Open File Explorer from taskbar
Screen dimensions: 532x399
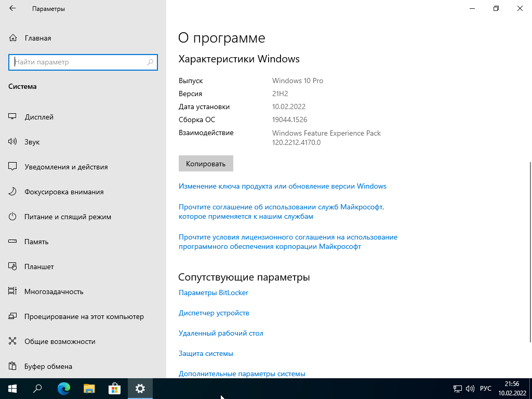[89, 389]
